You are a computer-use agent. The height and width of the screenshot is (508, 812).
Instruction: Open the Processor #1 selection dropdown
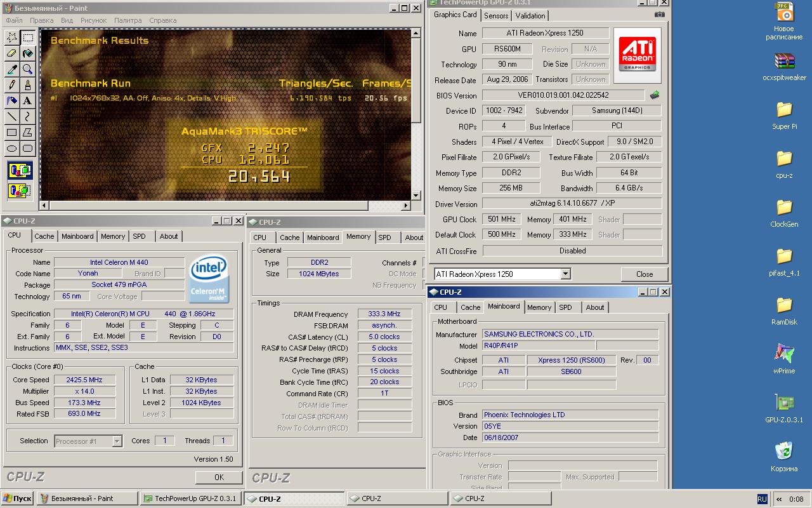pos(117,441)
